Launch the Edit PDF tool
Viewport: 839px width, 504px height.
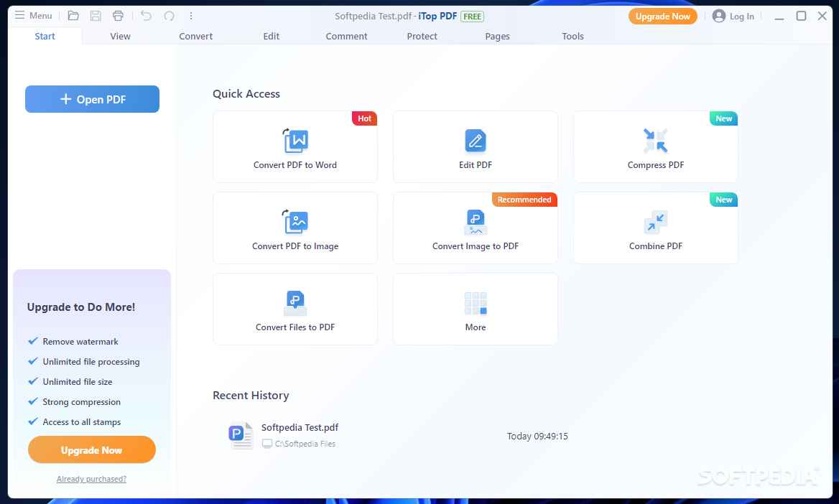pos(475,147)
